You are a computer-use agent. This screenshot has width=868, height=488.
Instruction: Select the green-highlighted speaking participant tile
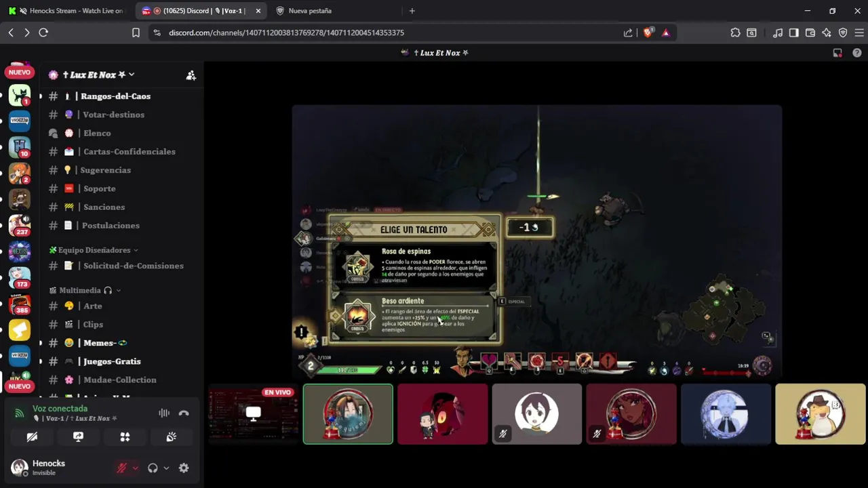tap(348, 414)
